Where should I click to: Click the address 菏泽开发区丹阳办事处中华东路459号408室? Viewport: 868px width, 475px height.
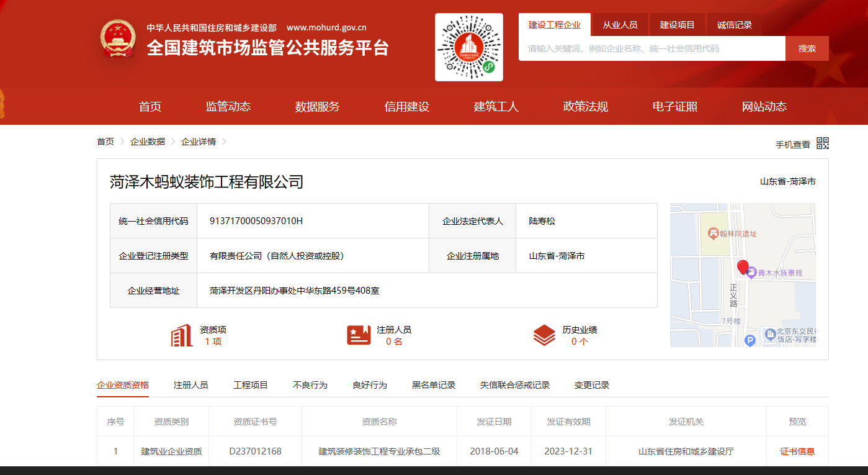coord(295,291)
